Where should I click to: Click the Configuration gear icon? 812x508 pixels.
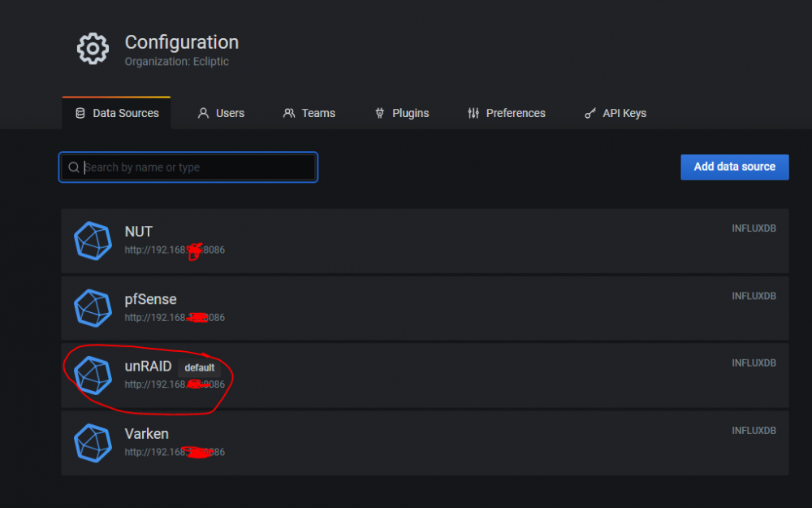pyautogui.click(x=93, y=49)
